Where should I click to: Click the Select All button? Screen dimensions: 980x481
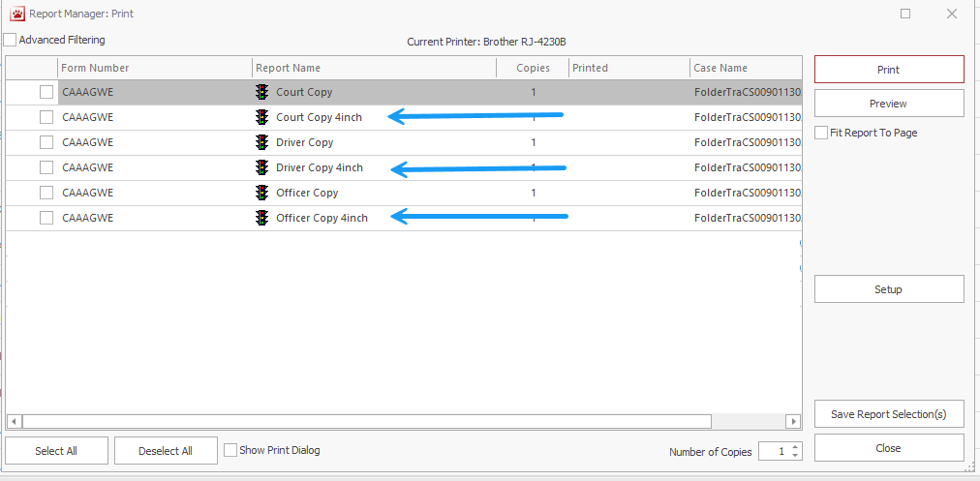[x=56, y=451]
